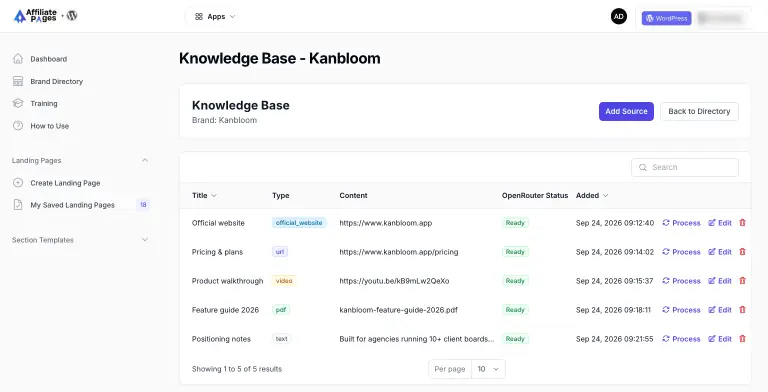Process the Official website source
Screen dimensions: 768x392
click(681, 222)
